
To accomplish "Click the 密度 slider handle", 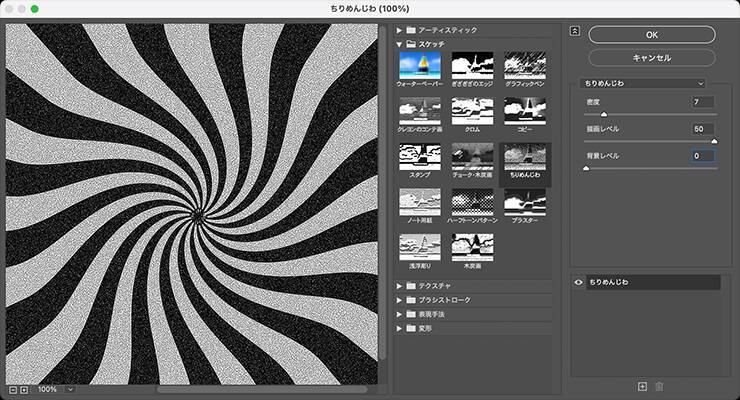I will (x=603, y=114).
